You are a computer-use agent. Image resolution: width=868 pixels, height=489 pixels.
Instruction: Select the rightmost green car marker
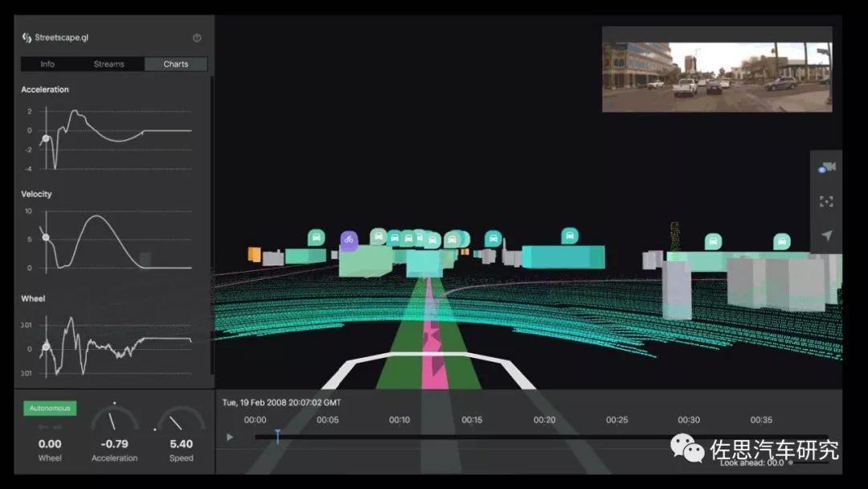(781, 241)
